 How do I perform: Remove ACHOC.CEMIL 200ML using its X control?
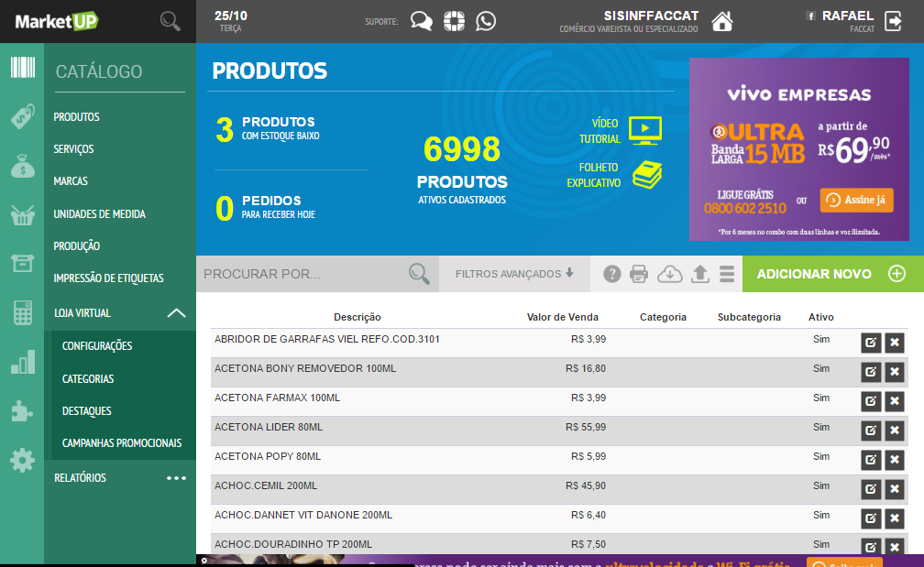[x=894, y=489]
